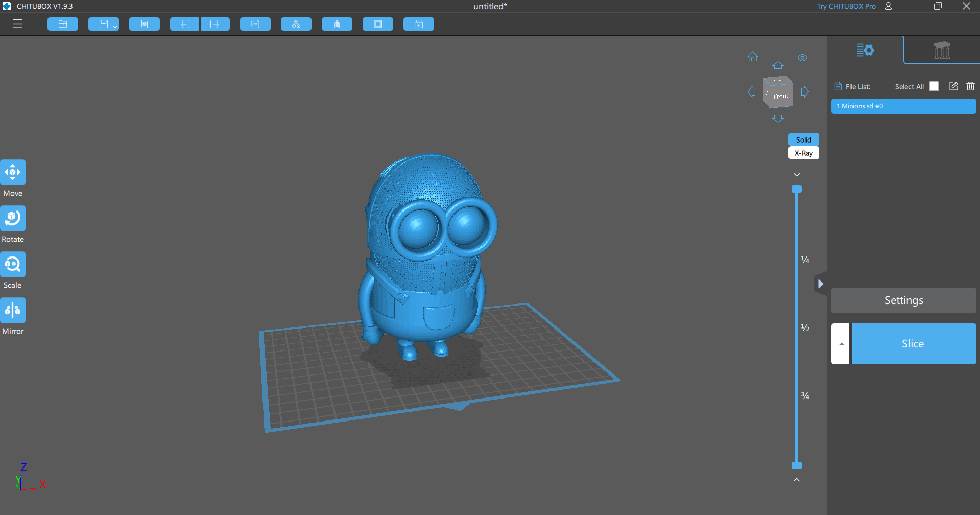Edit the file list with the pencil icon
This screenshot has width=980, height=515.
[953, 86]
